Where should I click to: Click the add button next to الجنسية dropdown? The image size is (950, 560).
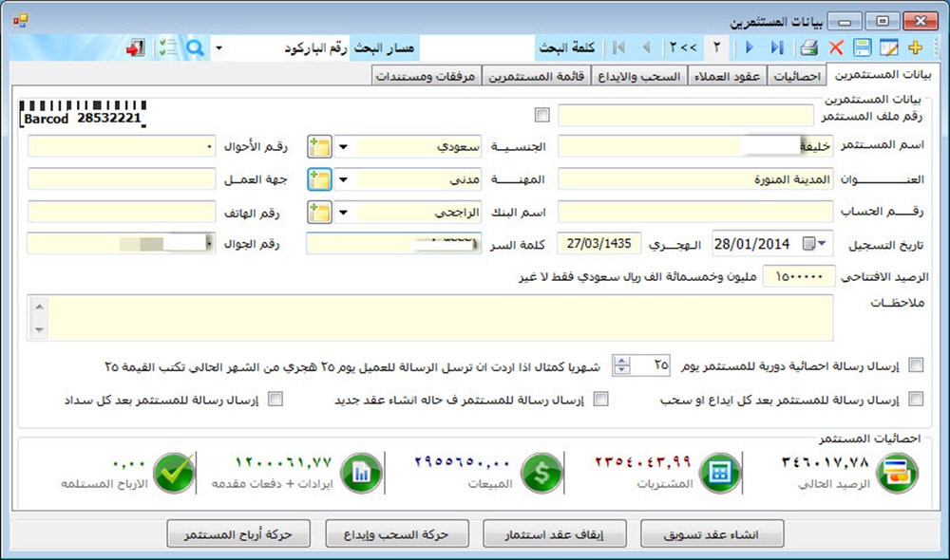coord(319,147)
